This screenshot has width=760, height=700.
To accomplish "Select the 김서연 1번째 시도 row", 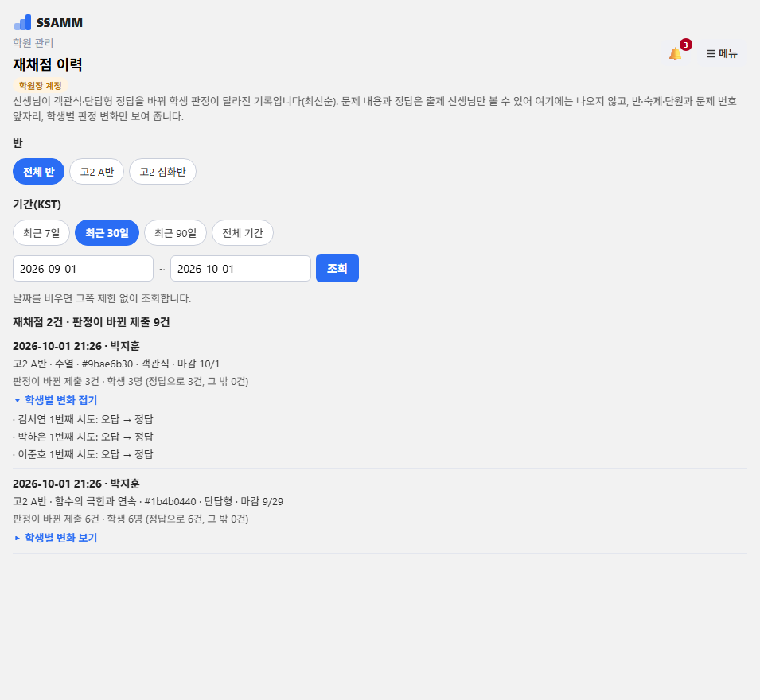I will coord(83,419).
